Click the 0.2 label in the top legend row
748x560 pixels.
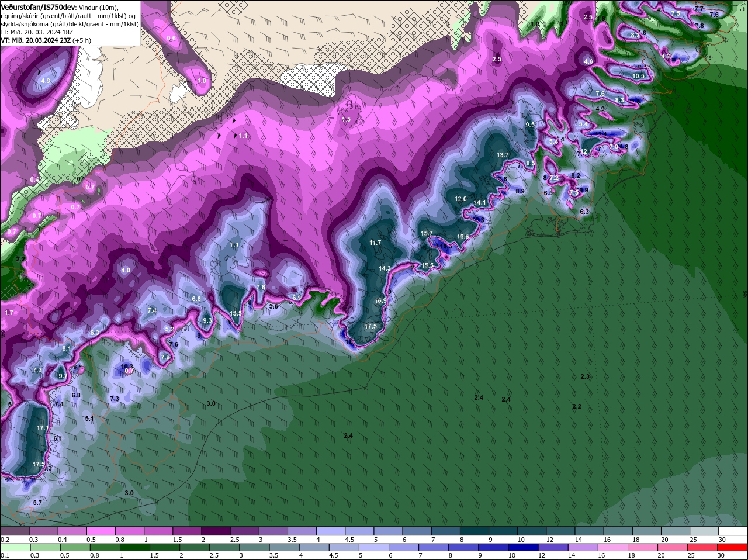[5, 539]
